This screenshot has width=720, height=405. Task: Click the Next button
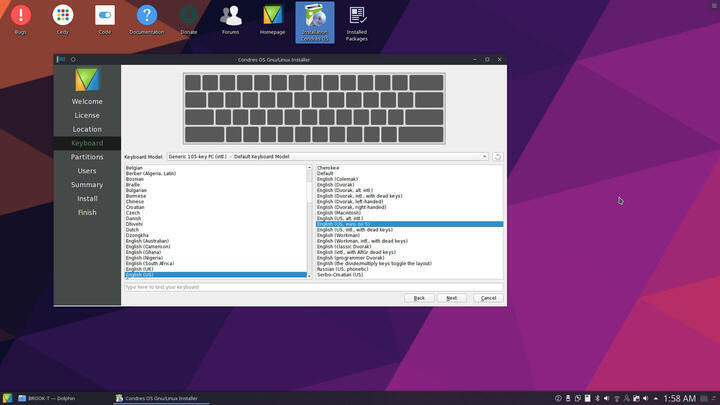pos(451,298)
